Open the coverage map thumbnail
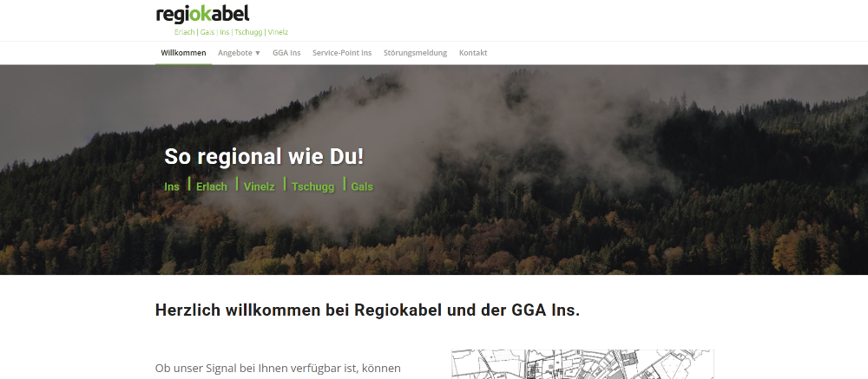Image resolution: width=868 pixels, height=379 pixels. (x=582, y=364)
